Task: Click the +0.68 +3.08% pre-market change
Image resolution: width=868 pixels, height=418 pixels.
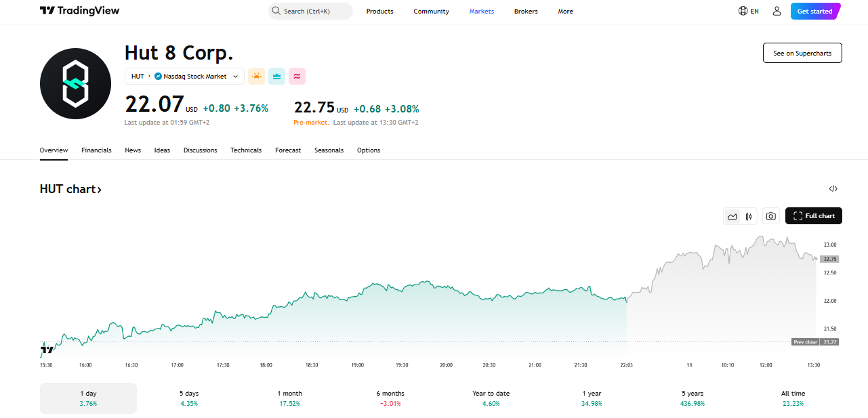Action: pyautogui.click(x=386, y=109)
